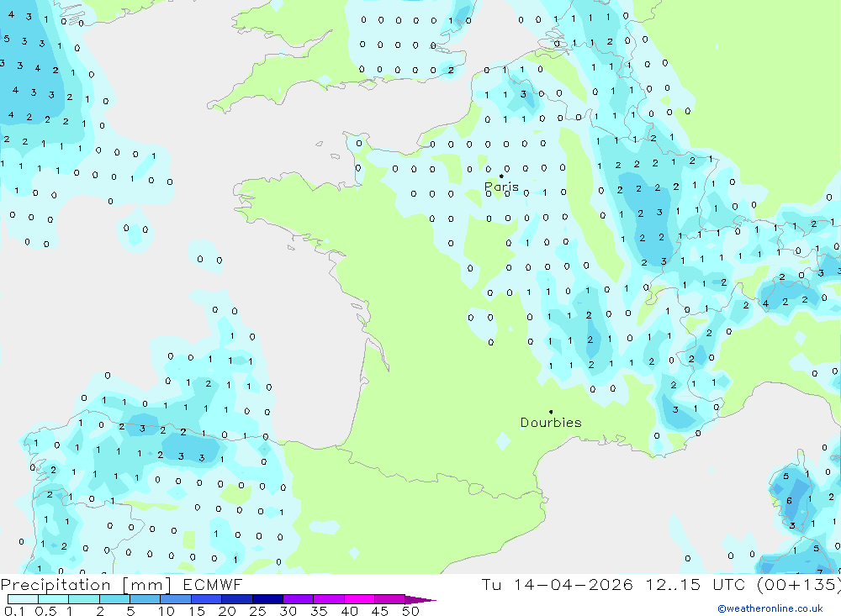Click the 50 legend value
This screenshot has height=616, width=841.
[x=410, y=611]
